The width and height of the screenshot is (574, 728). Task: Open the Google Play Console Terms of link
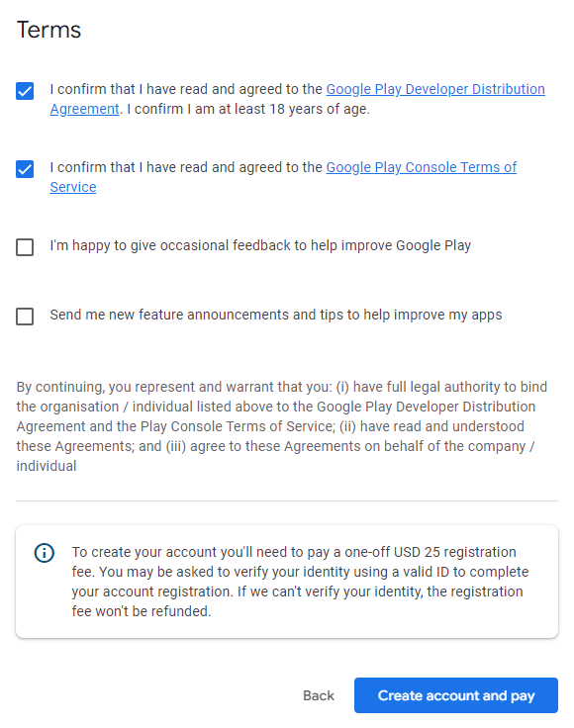tap(422, 167)
